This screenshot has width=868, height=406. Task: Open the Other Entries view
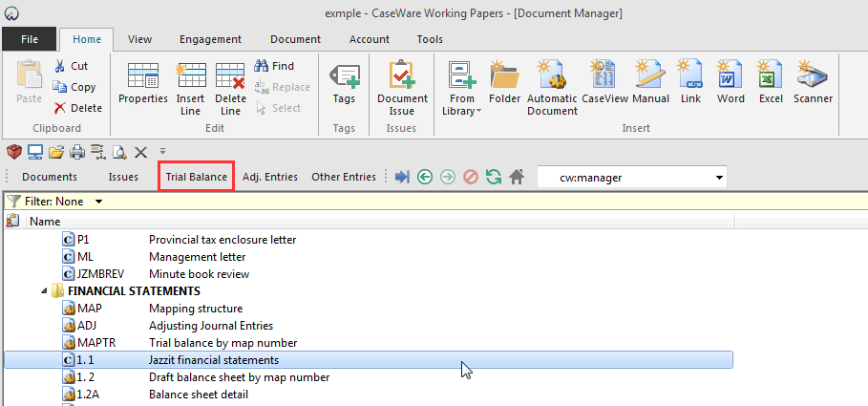pos(344,178)
